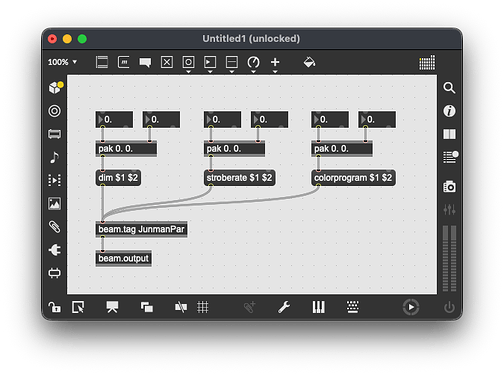This screenshot has width=504, height=375.
Task: Open the video clips sidebar icon
Action: [x=55, y=180]
